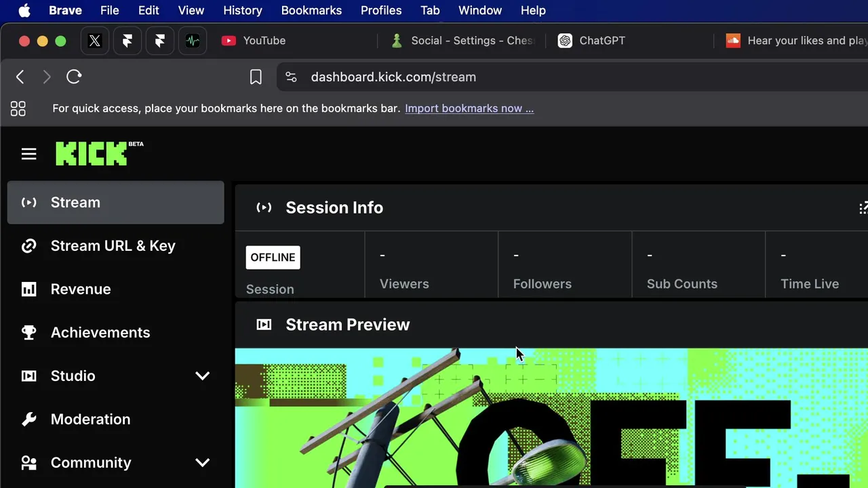The image size is (868, 488).
Task: Open the Bookmarks menu
Action: (x=311, y=10)
